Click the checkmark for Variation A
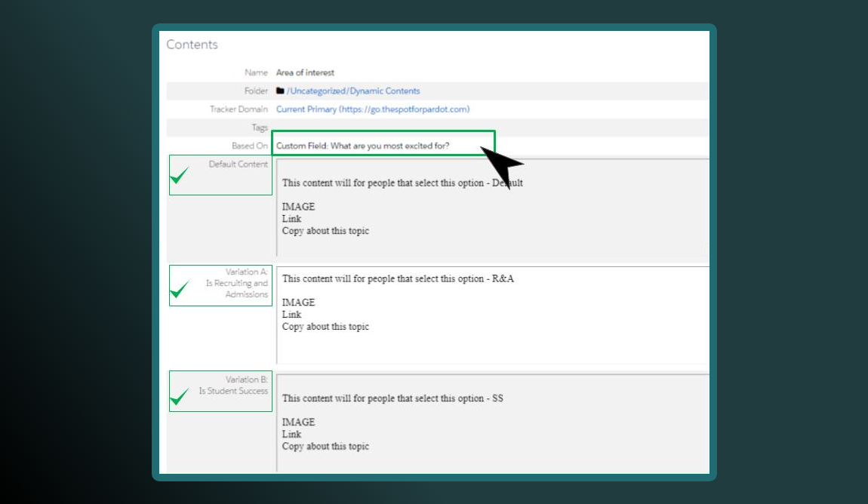This screenshot has height=504, width=868. [183, 290]
